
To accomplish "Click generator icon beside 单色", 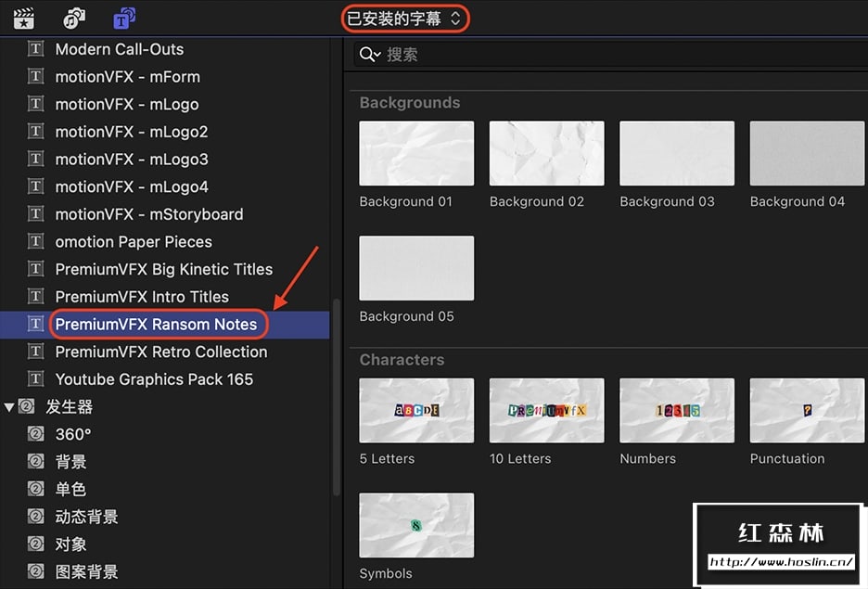I will click(35, 489).
